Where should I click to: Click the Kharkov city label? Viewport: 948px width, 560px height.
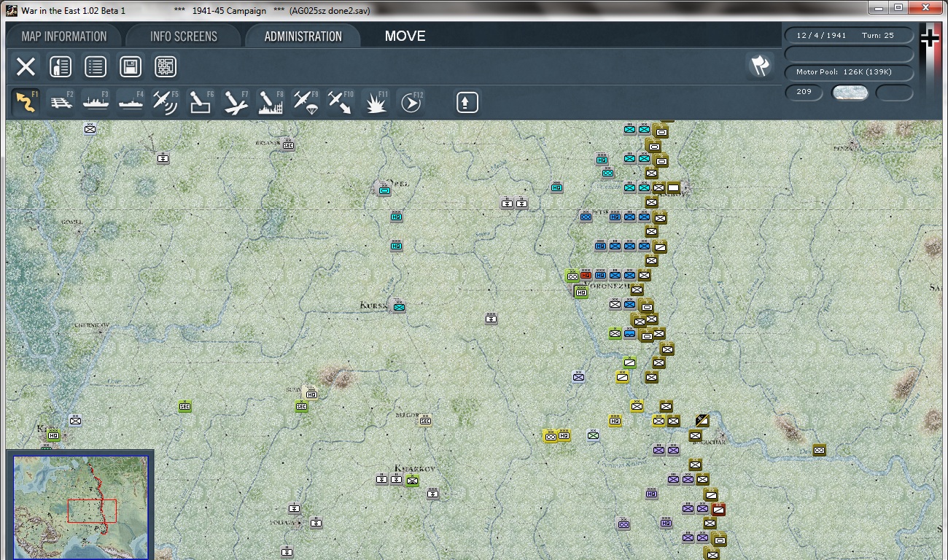click(414, 468)
